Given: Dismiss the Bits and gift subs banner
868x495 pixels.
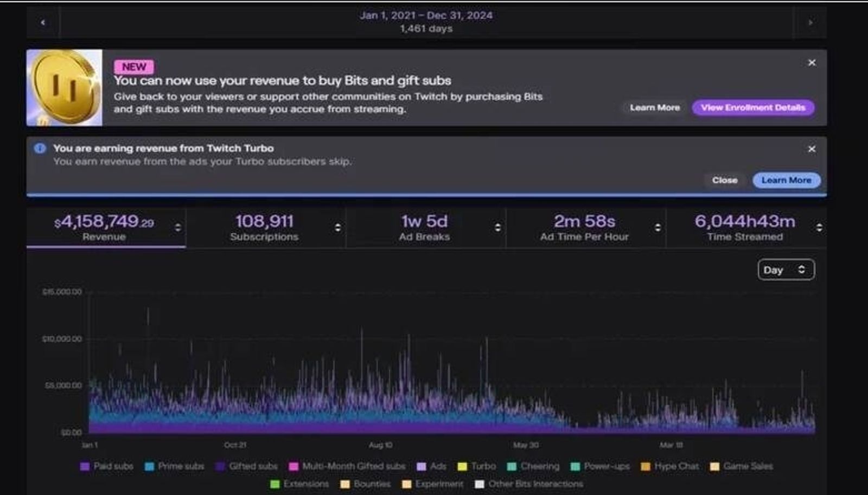Looking at the screenshot, I should [x=812, y=63].
